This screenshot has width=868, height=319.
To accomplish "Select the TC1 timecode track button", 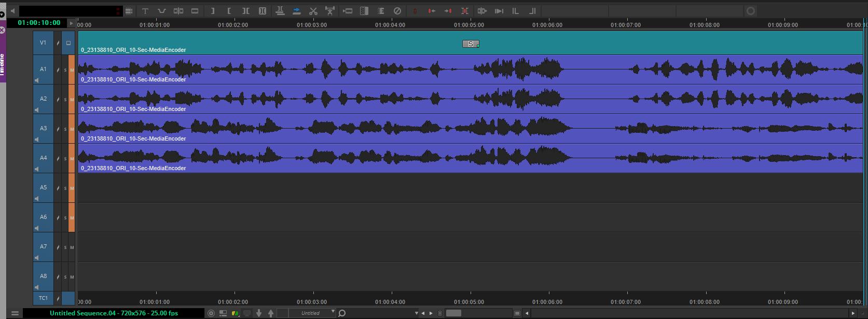I will (43, 298).
